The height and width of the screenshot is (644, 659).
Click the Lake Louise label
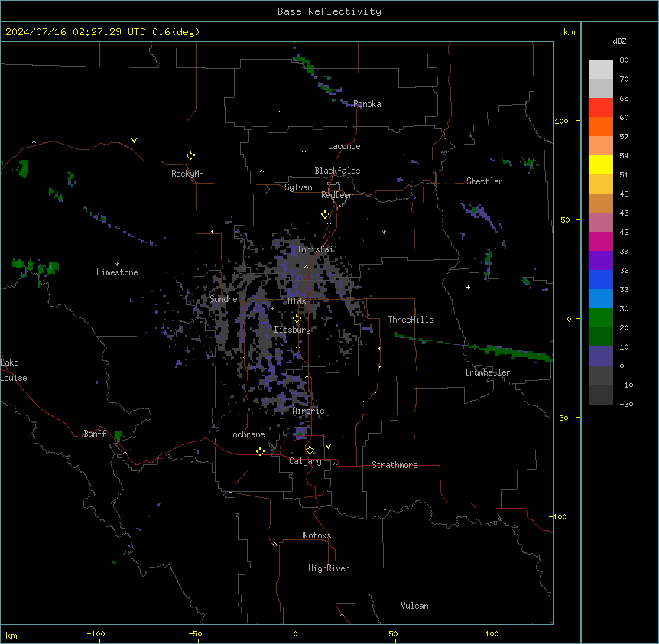[x=14, y=370]
